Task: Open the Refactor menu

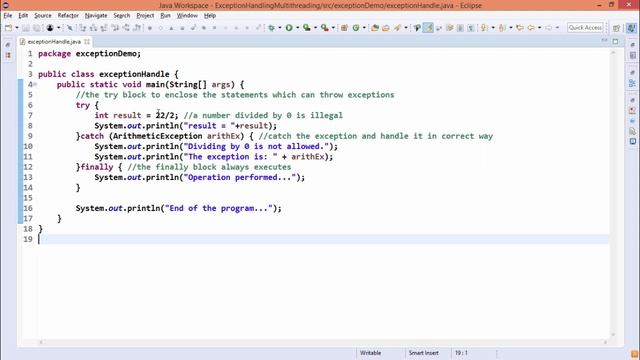Action: click(x=68, y=16)
